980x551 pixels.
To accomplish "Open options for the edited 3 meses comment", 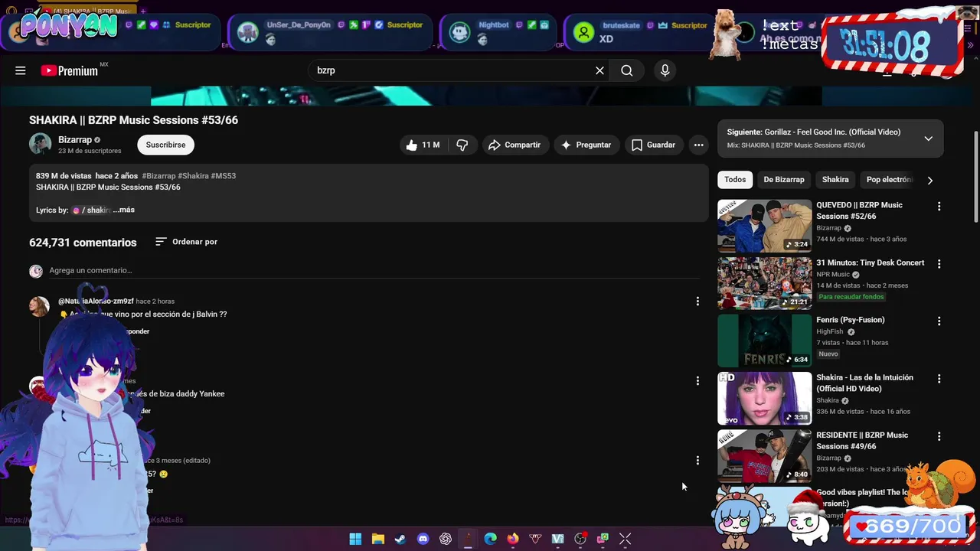I will point(697,461).
